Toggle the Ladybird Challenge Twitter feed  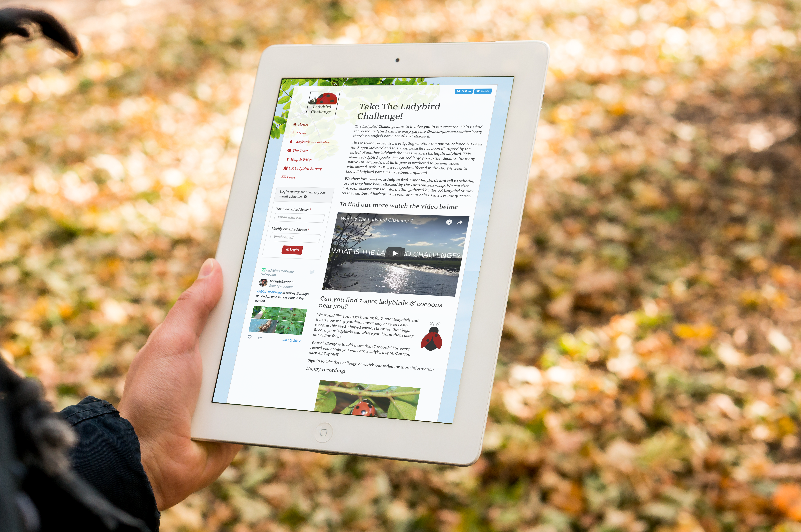point(315,272)
